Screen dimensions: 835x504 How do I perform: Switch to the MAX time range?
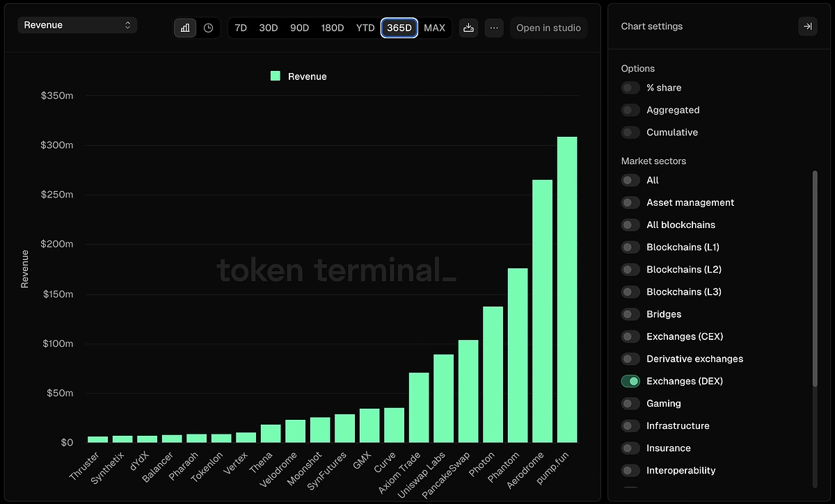coord(434,28)
